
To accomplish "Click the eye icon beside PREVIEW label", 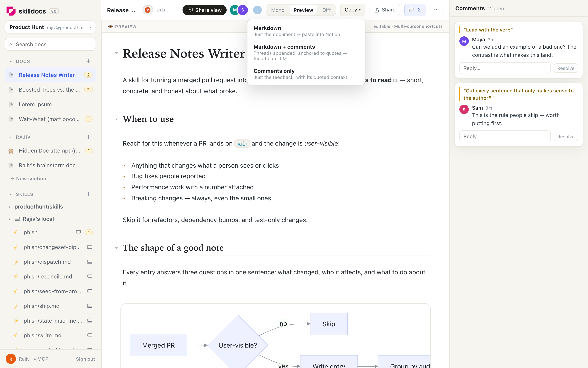I will pos(110,26).
